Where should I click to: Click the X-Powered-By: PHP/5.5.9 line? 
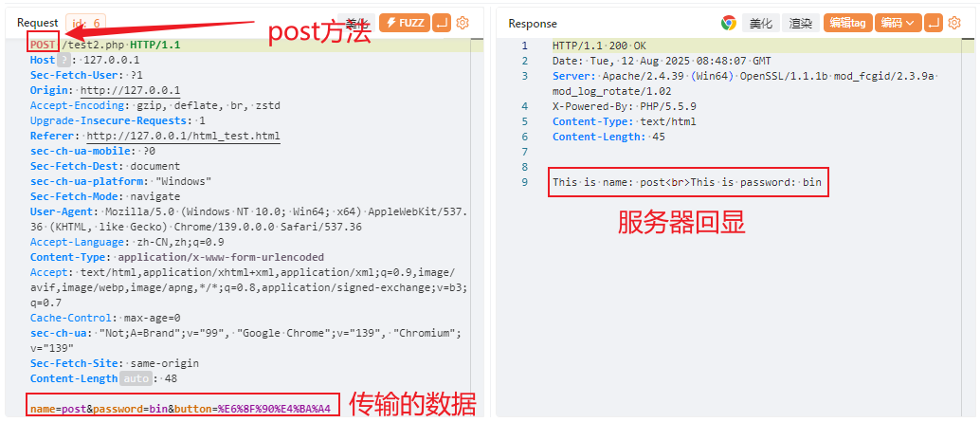625,105
